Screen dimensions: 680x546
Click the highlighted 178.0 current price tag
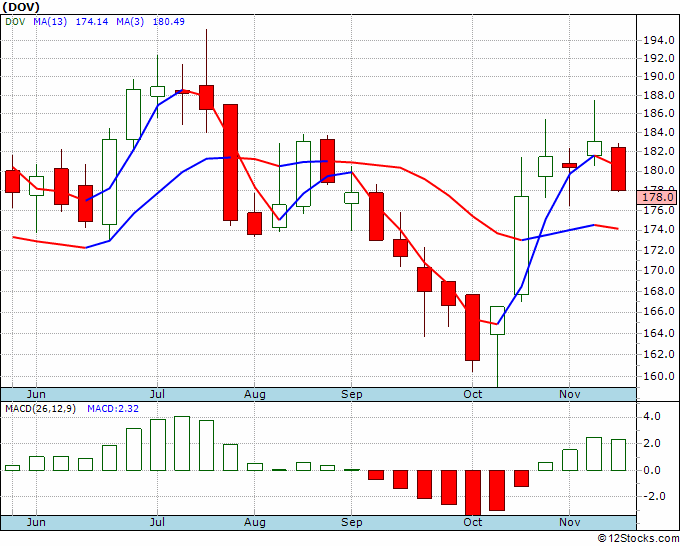(657, 197)
